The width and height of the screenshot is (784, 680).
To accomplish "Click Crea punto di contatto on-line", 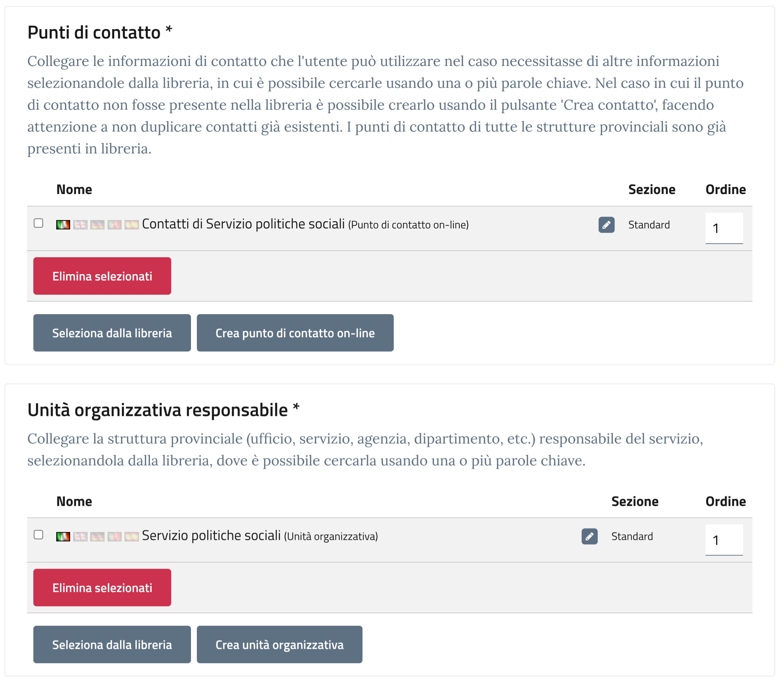I will tap(295, 333).
